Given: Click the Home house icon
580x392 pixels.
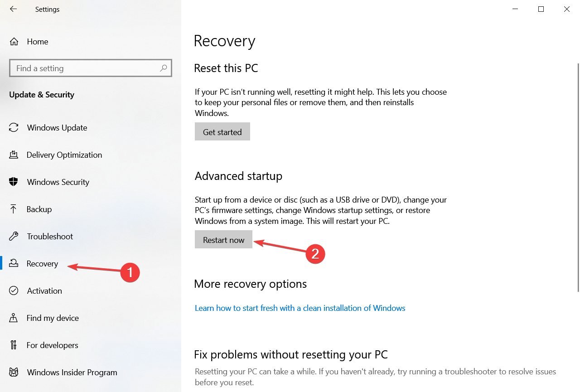Looking at the screenshot, I should (x=14, y=42).
